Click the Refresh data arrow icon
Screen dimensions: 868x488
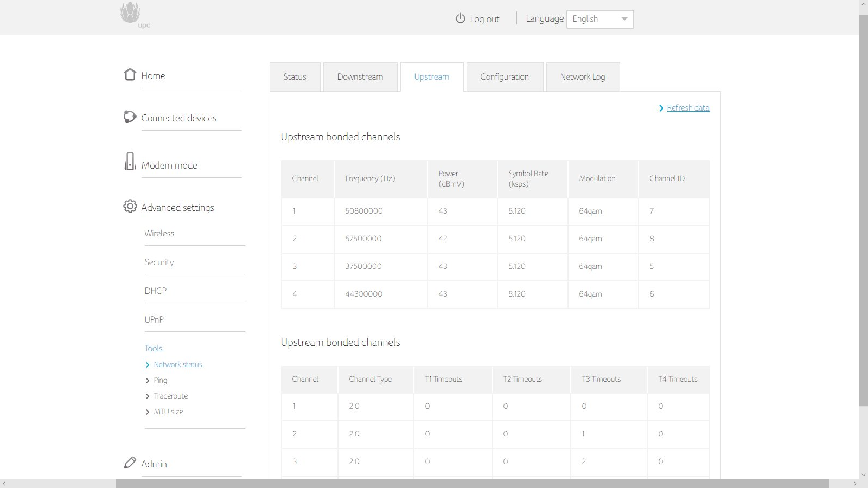[x=661, y=108]
